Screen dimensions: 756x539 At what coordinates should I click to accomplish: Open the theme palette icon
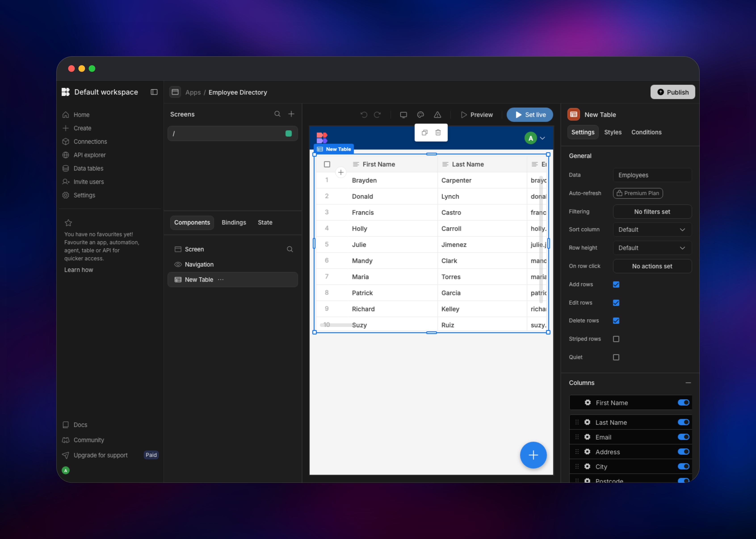(x=420, y=115)
